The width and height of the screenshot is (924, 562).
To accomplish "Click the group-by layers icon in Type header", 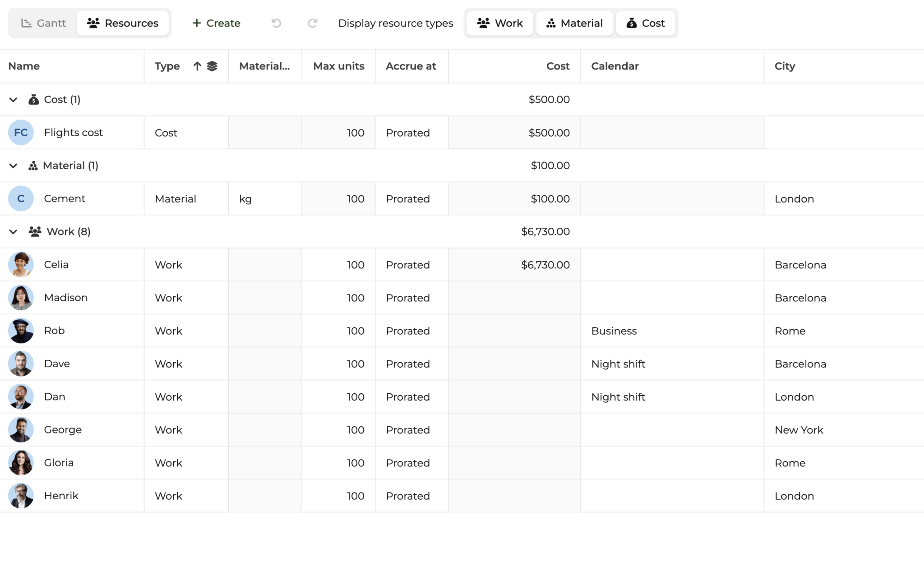I will tap(212, 66).
